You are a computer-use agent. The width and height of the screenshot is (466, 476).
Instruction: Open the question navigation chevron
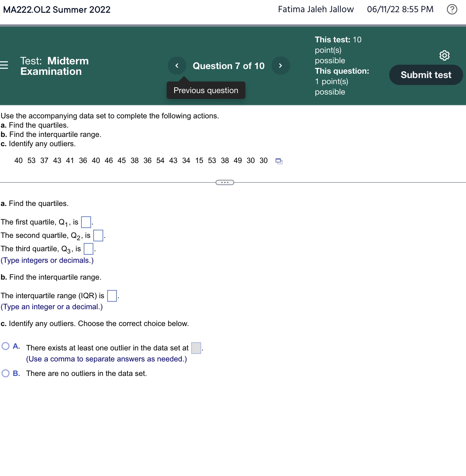click(x=280, y=66)
